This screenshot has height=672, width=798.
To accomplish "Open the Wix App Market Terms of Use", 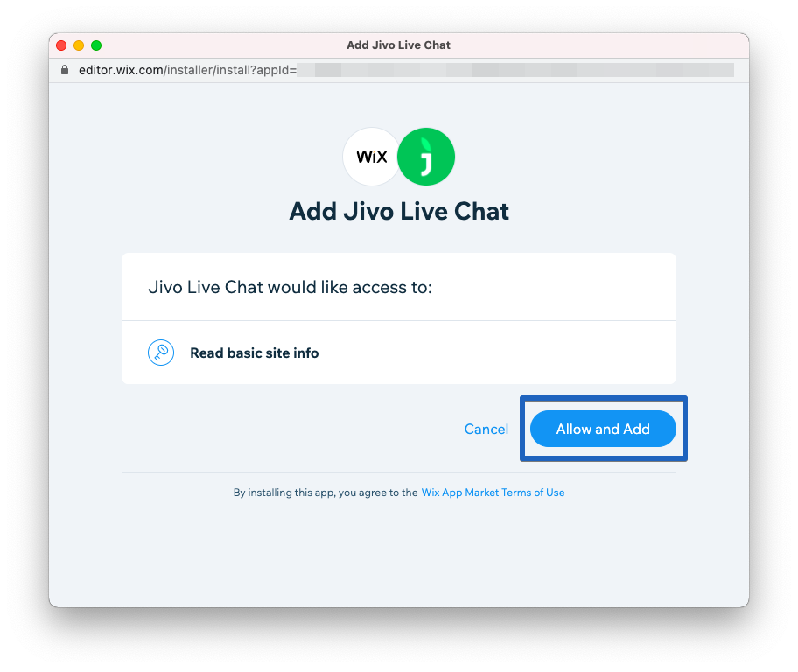I will pos(493,493).
